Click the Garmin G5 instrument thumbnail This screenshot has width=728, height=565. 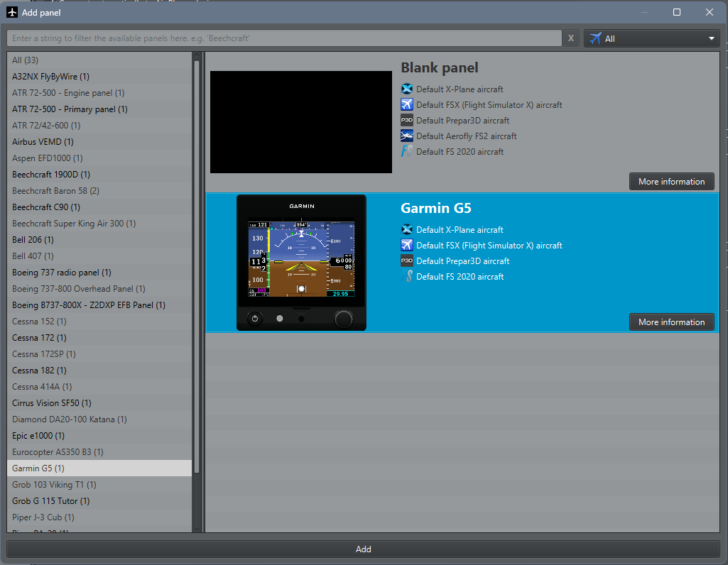click(301, 263)
